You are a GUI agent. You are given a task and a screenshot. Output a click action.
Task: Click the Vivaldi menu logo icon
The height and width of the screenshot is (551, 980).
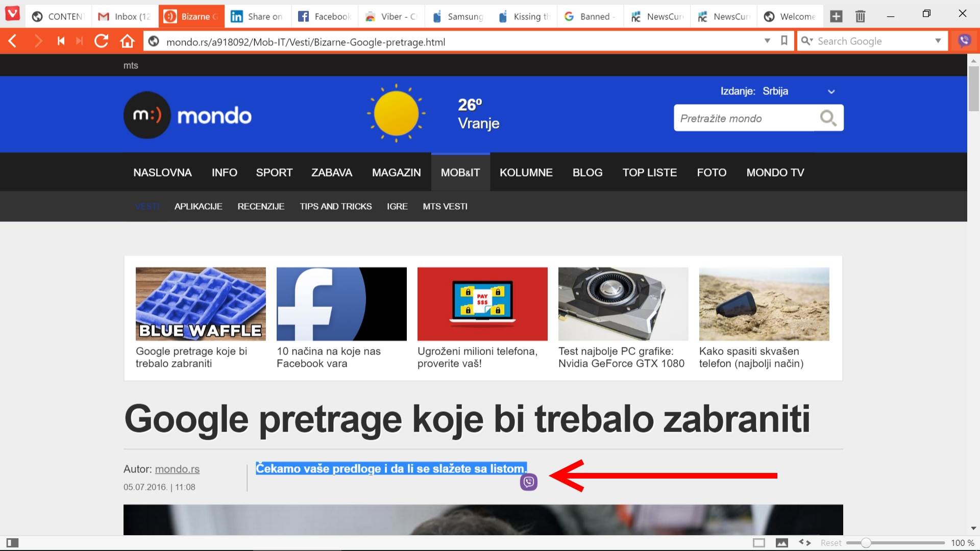point(12,14)
